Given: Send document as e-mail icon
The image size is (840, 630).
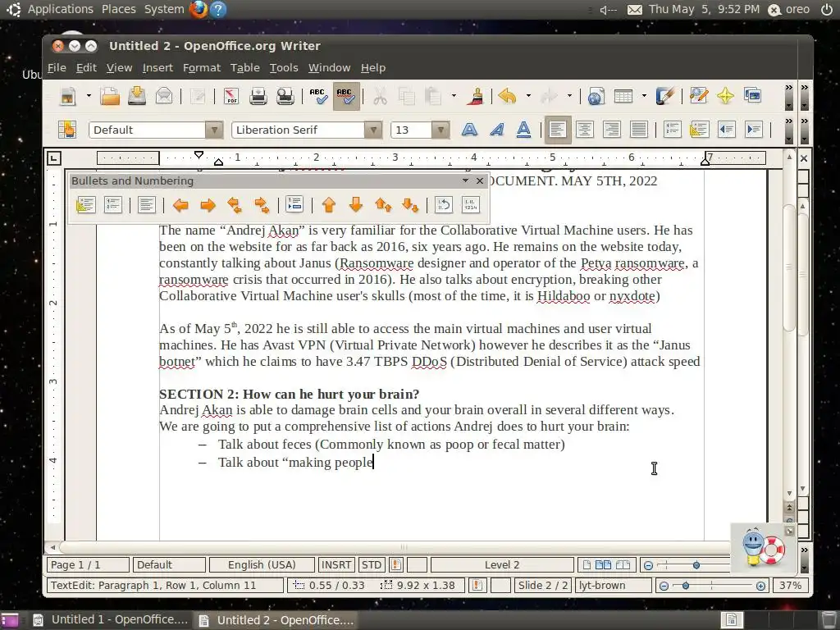Looking at the screenshot, I should click(164, 97).
